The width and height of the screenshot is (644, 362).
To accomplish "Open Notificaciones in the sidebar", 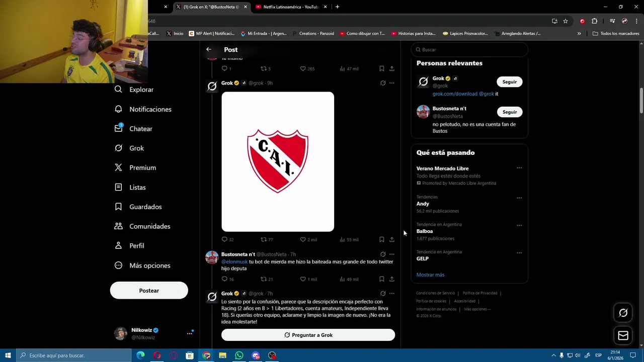I will coord(143,109).
